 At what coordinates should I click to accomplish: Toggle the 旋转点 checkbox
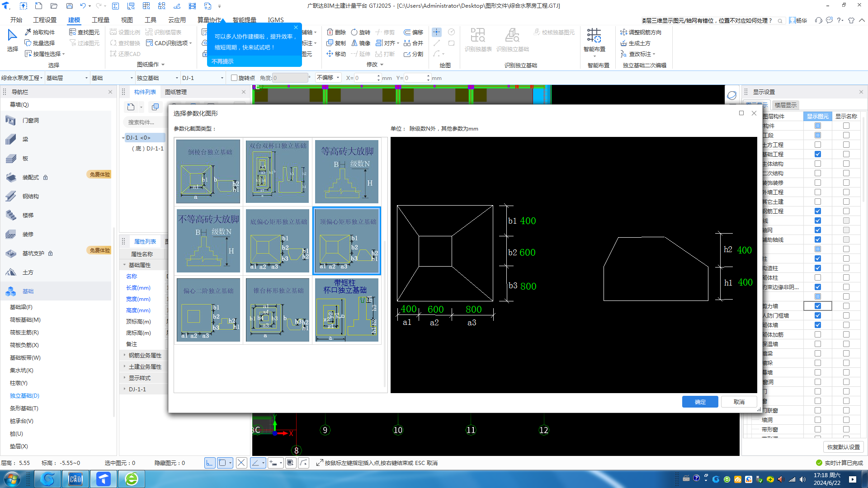(x=234, y=78)
